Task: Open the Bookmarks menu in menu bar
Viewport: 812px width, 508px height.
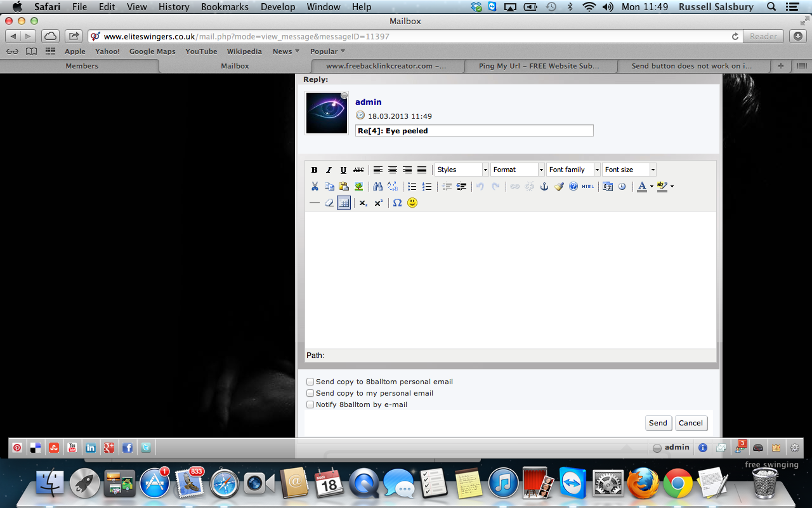Action: (x=225, y=7)
